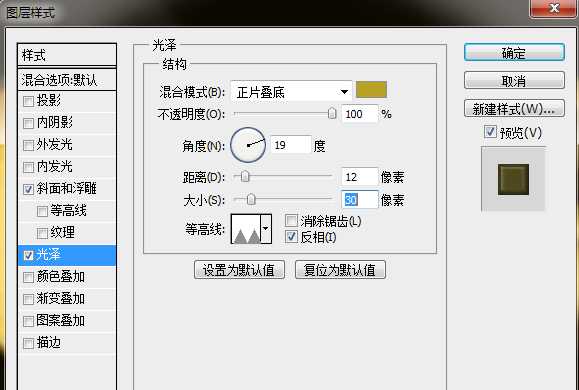Viewport: 579px width, 390px height.
Task: Enable the 等高线 sub-option checkbox in style list
Action: (x=42, y=211)
